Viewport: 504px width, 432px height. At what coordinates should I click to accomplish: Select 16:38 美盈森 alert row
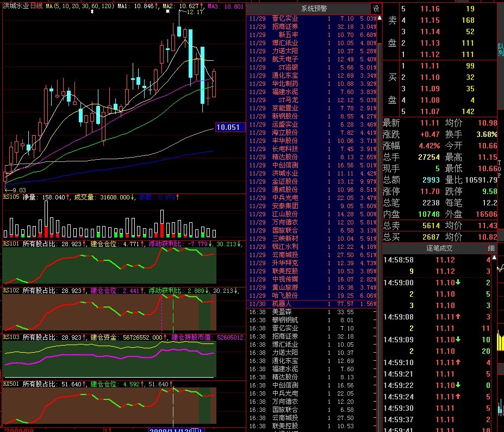[313, 312]
